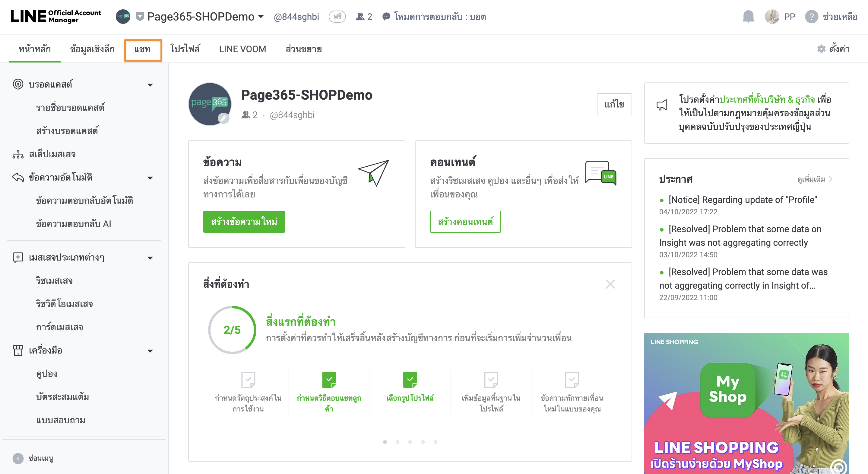
Task: Switch to the ข้อมูลเชิงลึก tab
Action: click(x=92, y=49)
